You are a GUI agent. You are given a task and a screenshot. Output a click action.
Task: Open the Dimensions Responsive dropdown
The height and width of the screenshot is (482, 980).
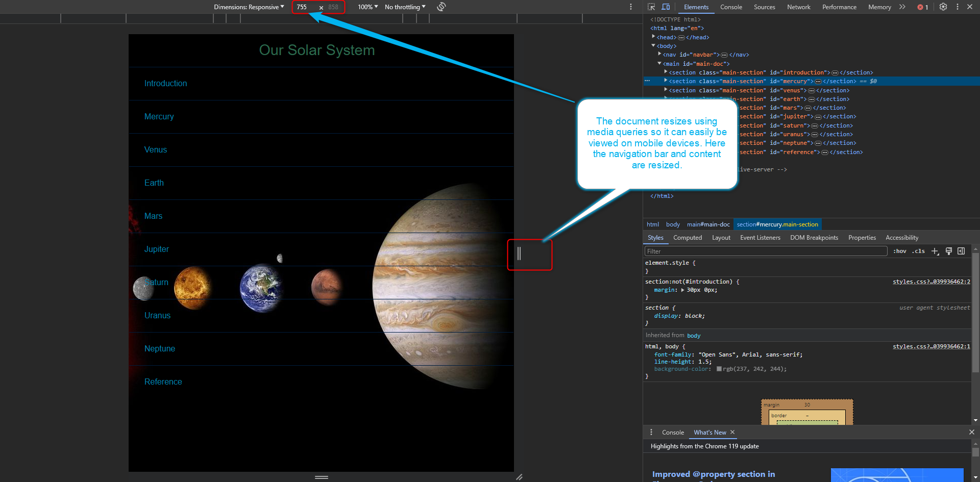pyautogui.click(x=250, y=7)
